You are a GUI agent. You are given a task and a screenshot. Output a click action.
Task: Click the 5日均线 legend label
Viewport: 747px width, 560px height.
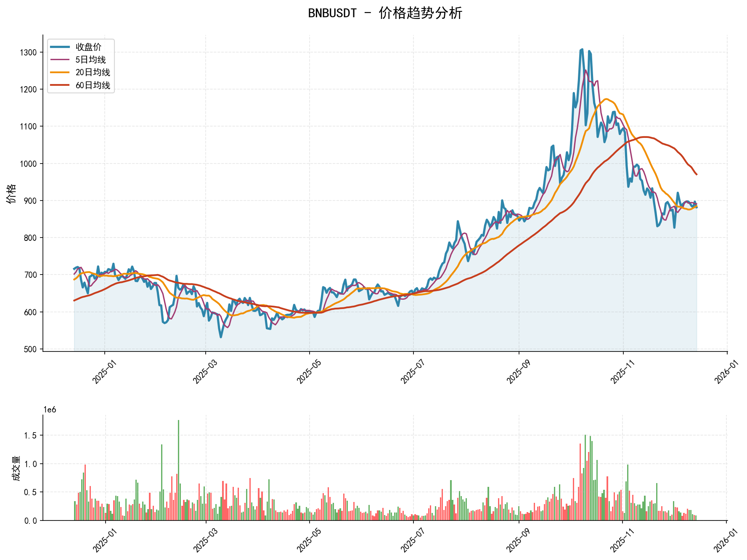coord(90,60)
